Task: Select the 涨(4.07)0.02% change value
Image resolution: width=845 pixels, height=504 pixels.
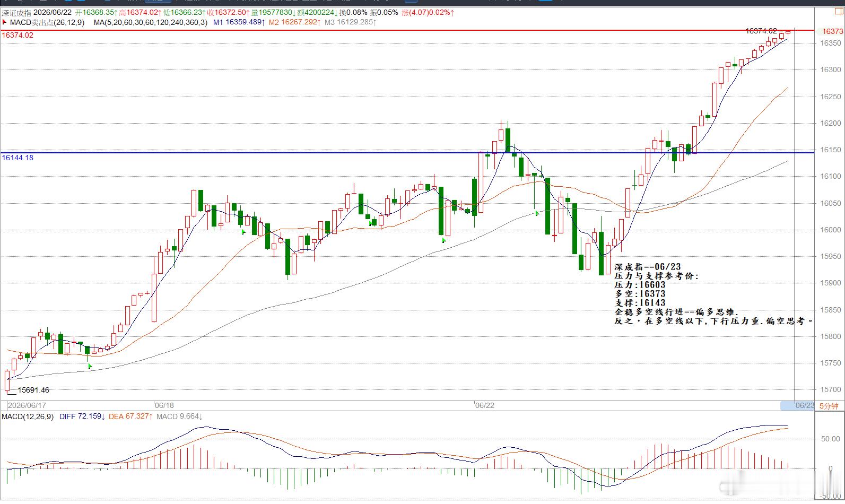Action: click(428, 12)
